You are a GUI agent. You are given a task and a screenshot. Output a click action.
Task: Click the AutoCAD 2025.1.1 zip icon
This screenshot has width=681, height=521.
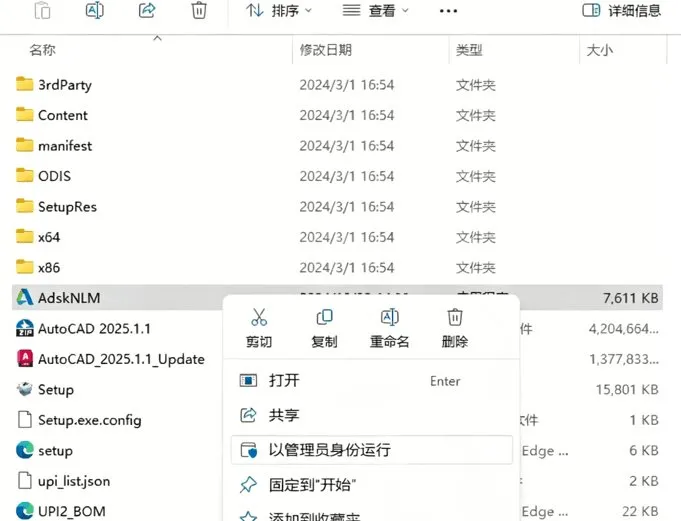click(x=24, y=328)
